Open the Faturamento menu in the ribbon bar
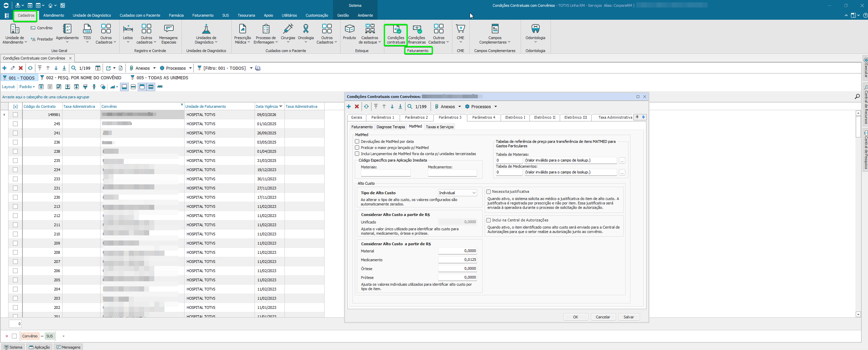 (203, 15)
